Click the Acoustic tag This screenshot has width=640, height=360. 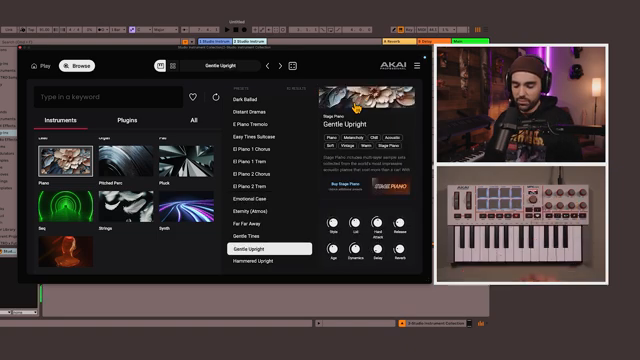point(392,138)
